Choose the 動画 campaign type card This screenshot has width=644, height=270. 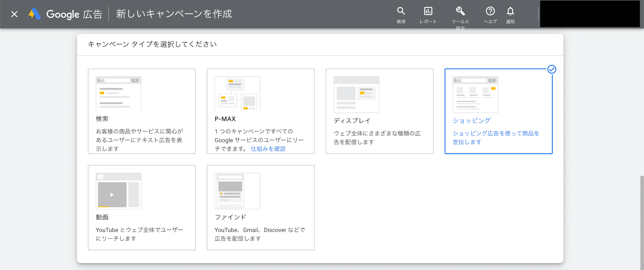point(142,208)
